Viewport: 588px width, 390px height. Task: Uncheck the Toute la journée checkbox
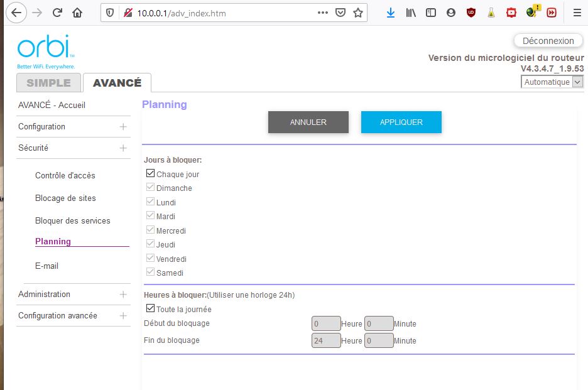coord(150,308)
